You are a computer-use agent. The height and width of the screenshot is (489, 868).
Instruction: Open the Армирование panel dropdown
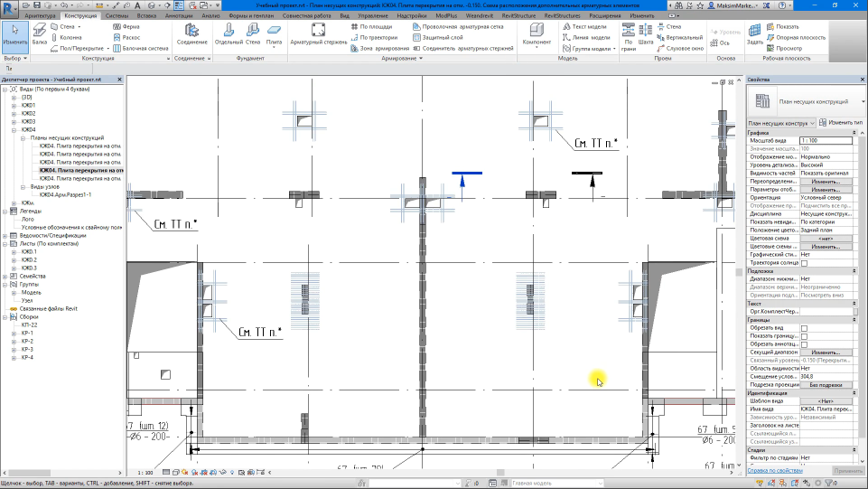(421, 58)
